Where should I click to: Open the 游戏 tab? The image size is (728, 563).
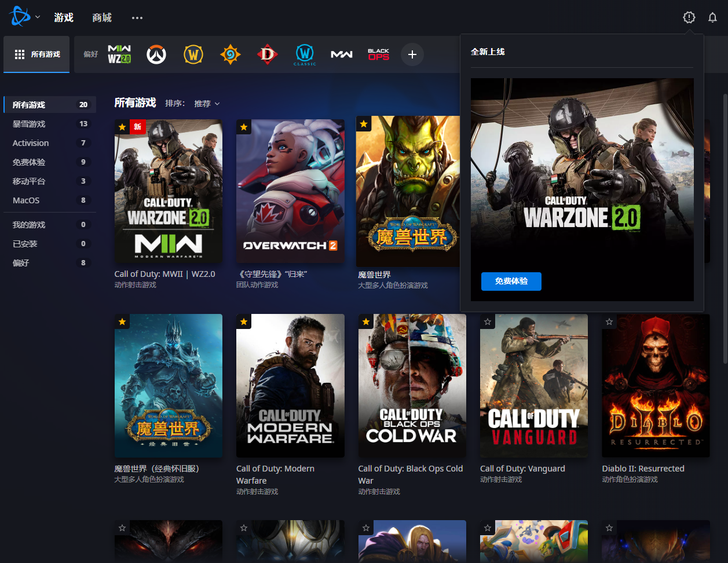(x=64, y=17)
